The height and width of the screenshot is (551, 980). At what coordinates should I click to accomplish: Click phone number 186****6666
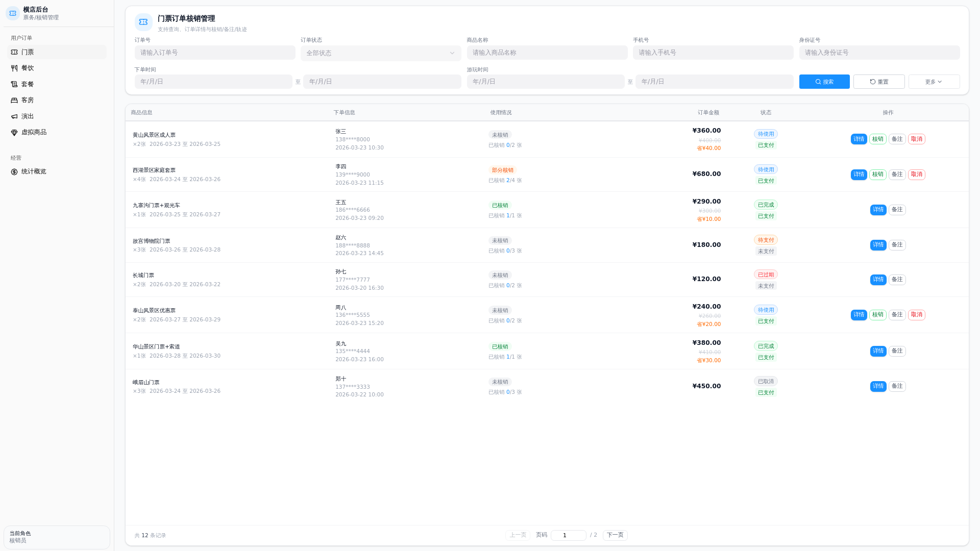pos(353,210)
